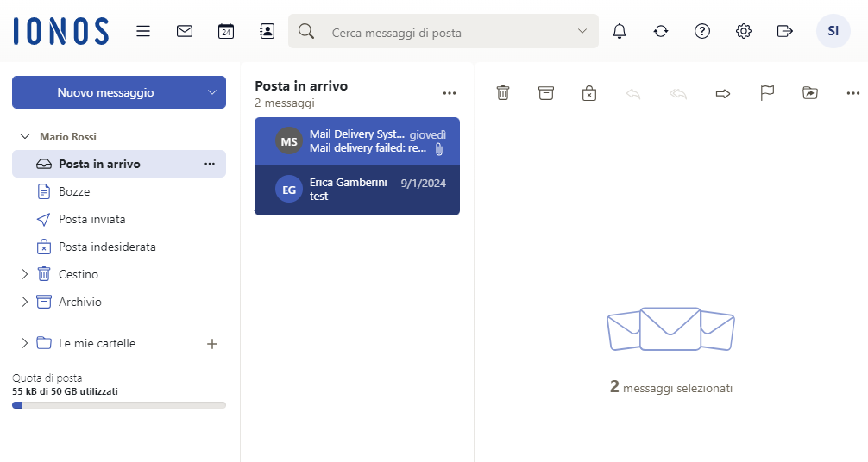Flag the selected messages
868x462 pixels.
[767, 93]
